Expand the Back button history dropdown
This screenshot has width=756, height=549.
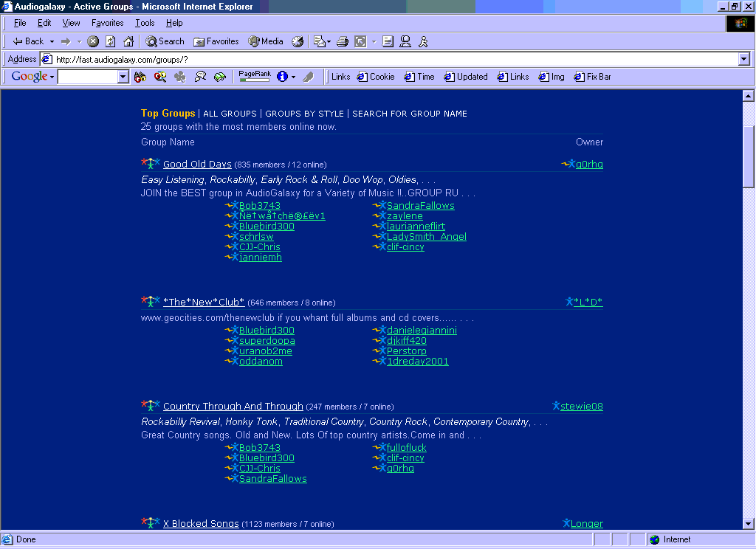52,41
